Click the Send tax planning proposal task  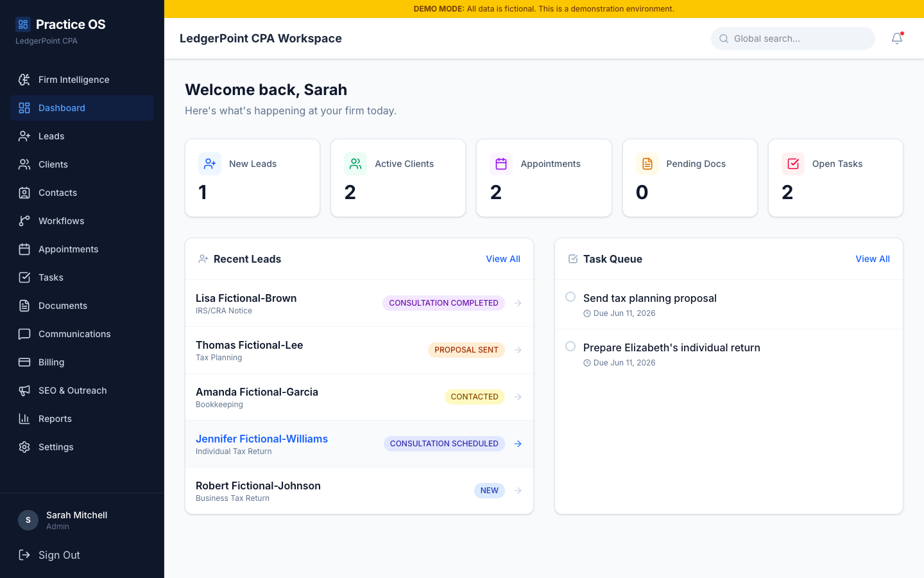[x=650, y=298]
